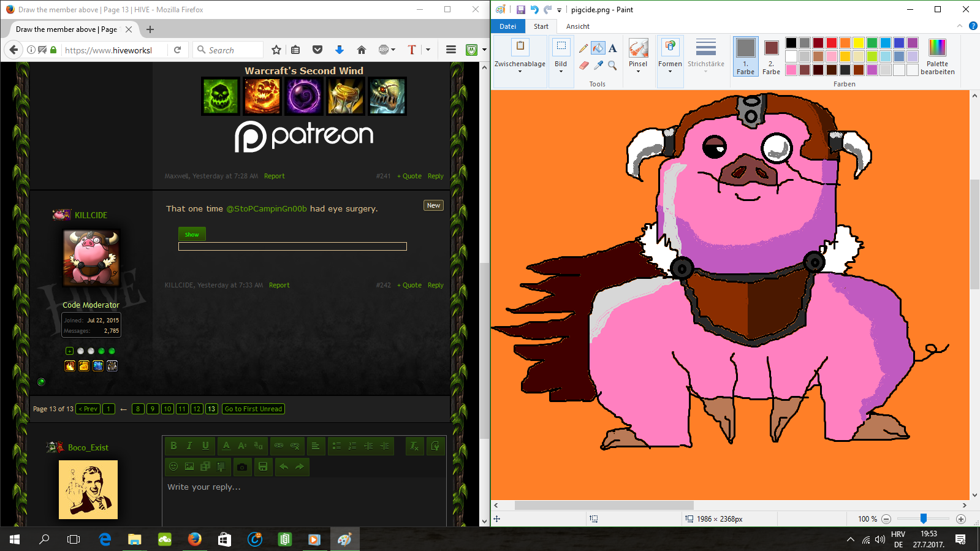Select 2. Farbe as active color
Viewport: 980px width, 551px height.
tap(771, 56)
